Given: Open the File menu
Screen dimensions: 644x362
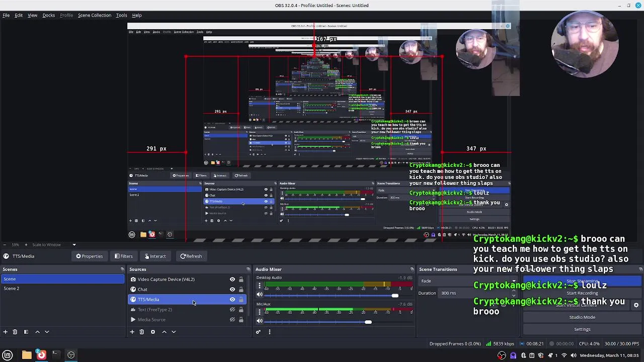Looking at the screenshot, I should coord(6,15).
